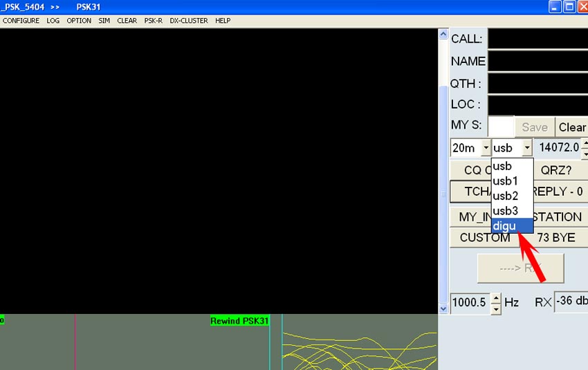Open the HELP menu

click(x=223, y=21)
